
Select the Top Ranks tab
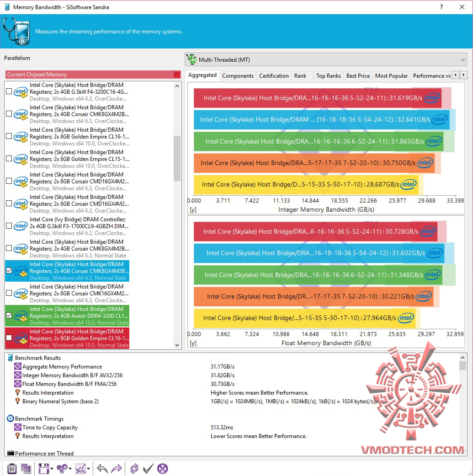[x=329, y=75]
